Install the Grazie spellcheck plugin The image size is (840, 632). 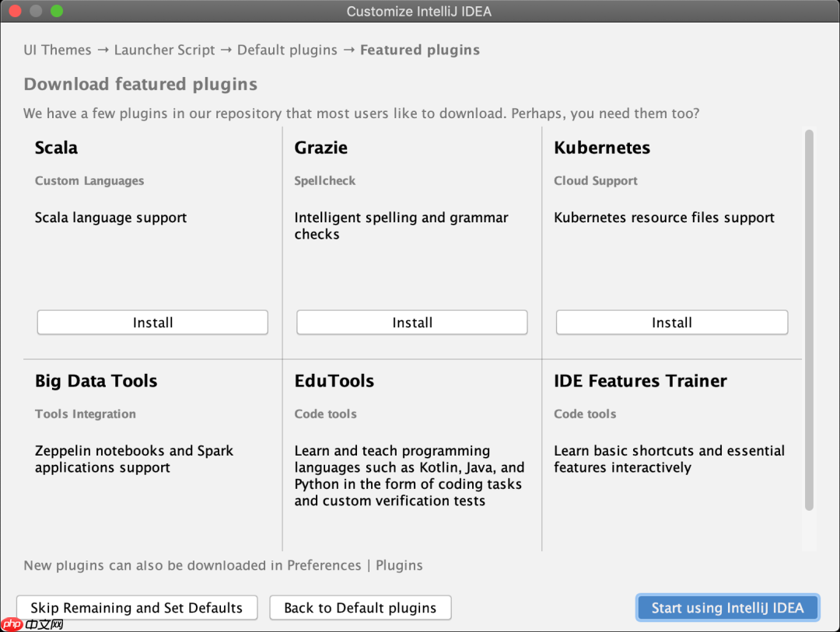tap(411, 322)
